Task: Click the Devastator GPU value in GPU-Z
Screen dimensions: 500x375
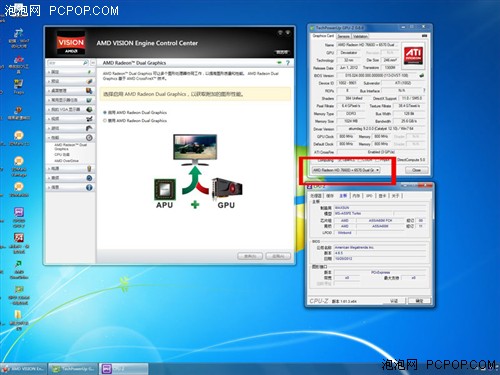Action: coord(349,53)
